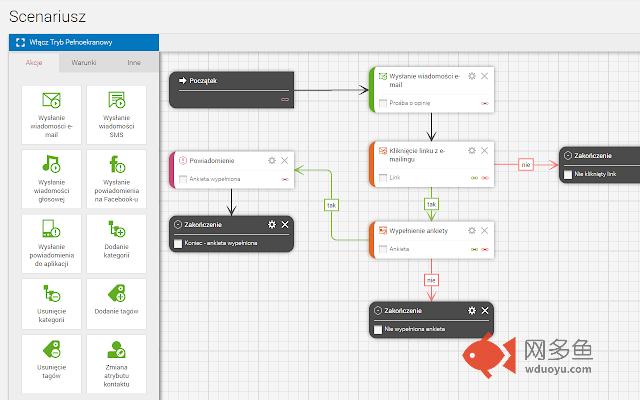Click red connector on Ankieta row
The width and height of the screenshot is (640, 400).
[x=485, y=249]
